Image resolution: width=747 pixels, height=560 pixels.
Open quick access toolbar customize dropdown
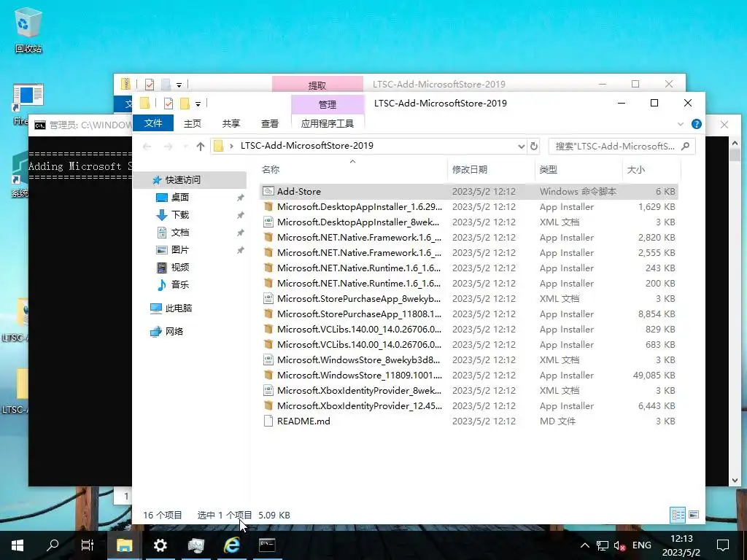pos(198,104)
